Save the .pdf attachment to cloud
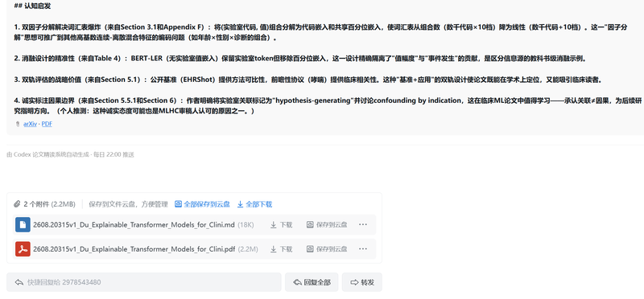Screen dimensions: 644x299 (x=327, y=249)
